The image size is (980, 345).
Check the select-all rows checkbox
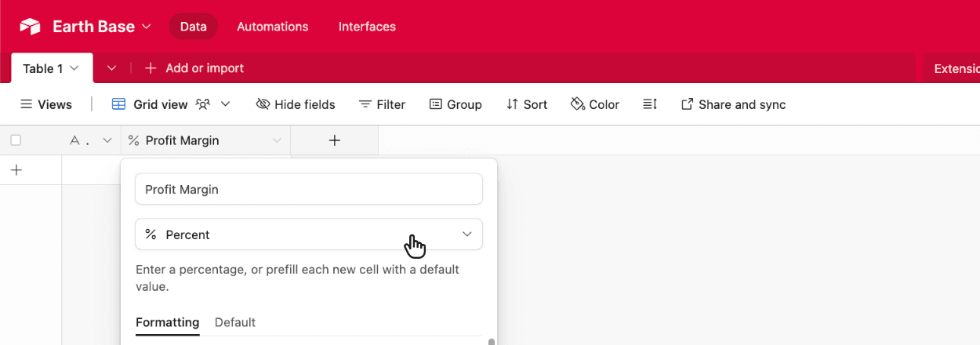tap(16, 140)
